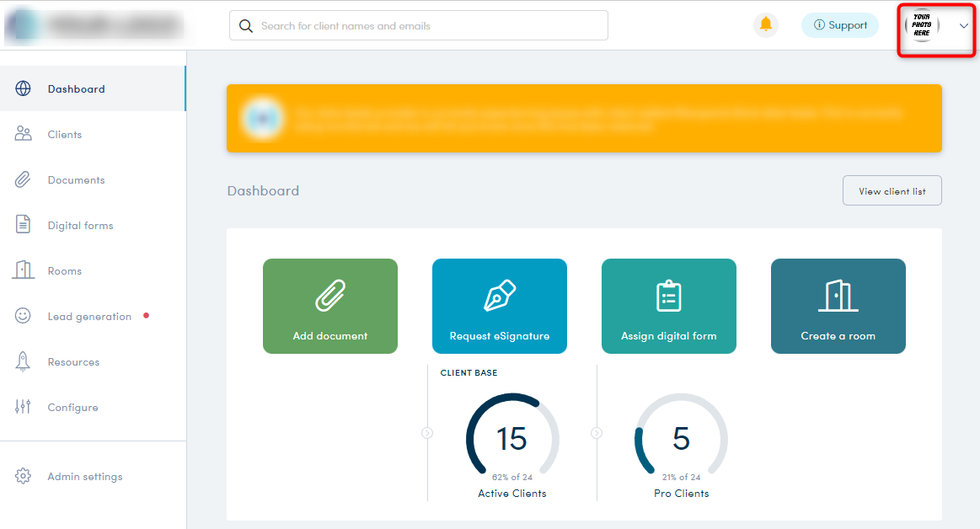Image resolution: width=980 pixels, height=529 pixels.
Task: Select the Digital forms page icon
Action: point(23,225)
